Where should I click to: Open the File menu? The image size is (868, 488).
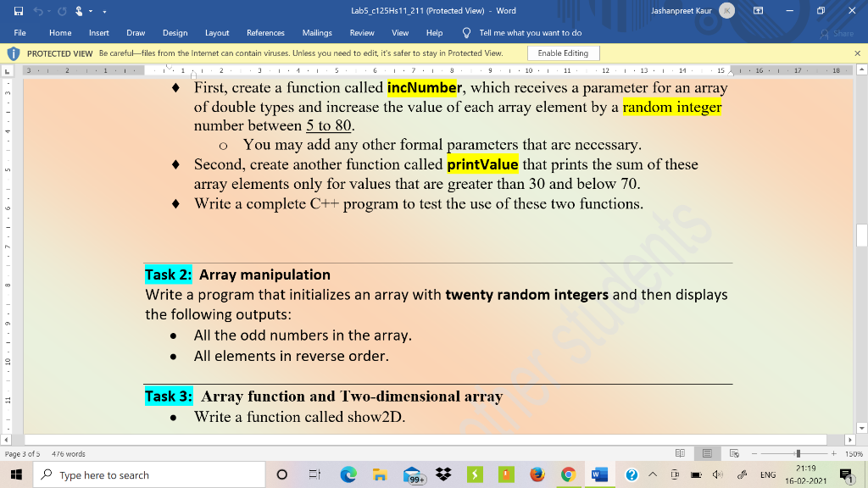[x=19, y=33]
